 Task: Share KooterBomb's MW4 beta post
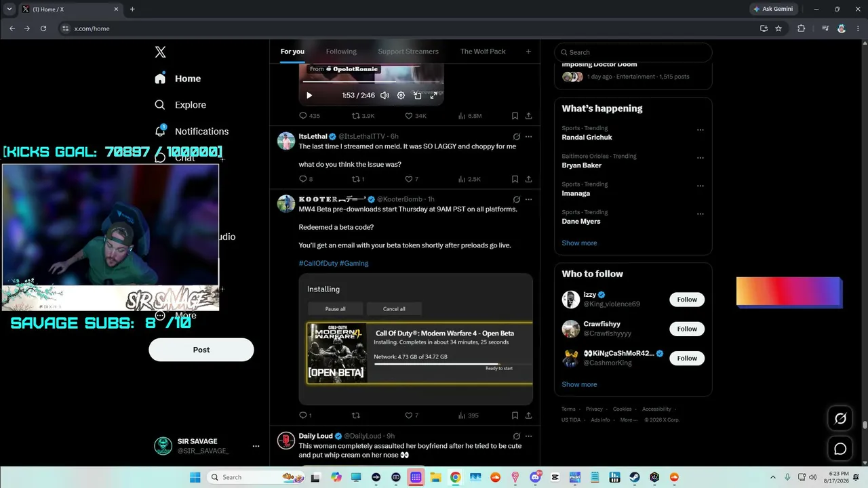point(528,415)
